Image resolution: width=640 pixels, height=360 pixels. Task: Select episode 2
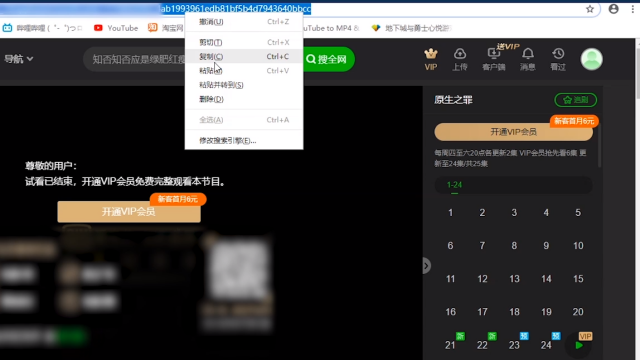(482, 213)
